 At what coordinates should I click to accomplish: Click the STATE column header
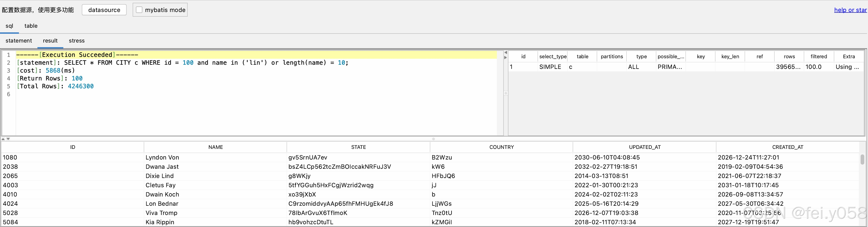coord(358,147)
